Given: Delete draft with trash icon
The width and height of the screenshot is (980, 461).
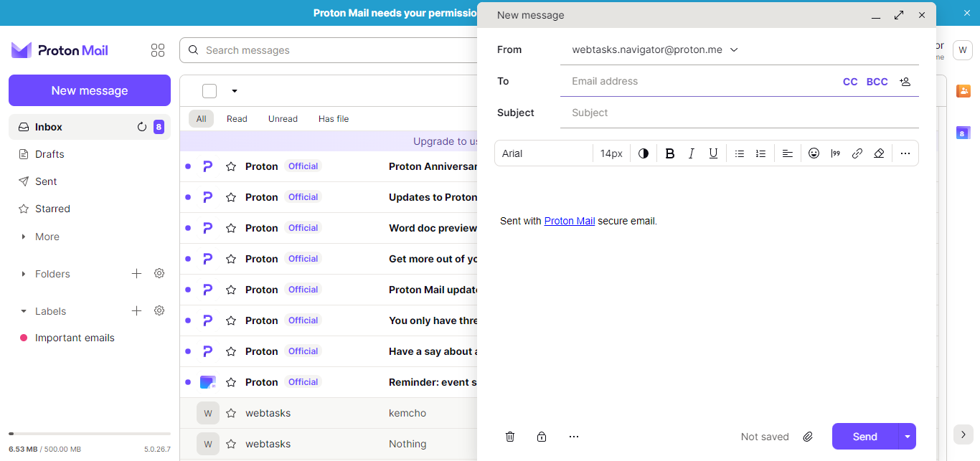Looking at the screenshot, I should (x=510, y=437).
